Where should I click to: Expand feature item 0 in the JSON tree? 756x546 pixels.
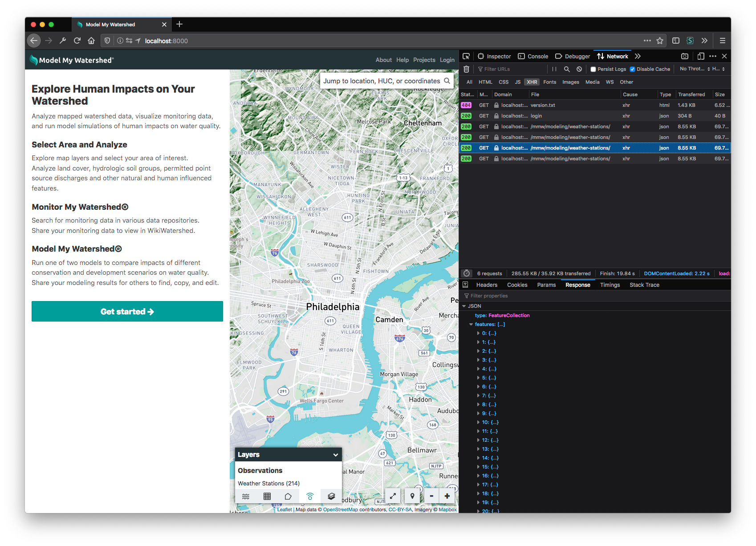pyautogui.click(x=478, y=333)
